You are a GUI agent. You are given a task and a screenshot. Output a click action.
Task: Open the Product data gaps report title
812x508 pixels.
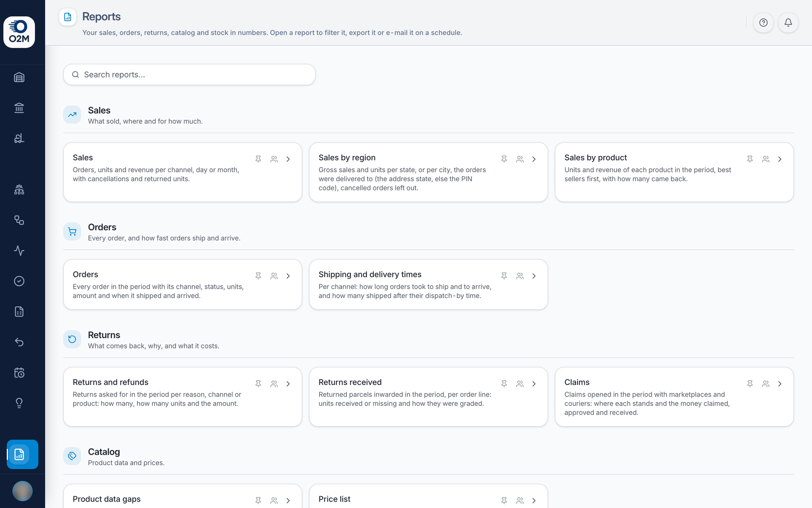click(107, 499)
